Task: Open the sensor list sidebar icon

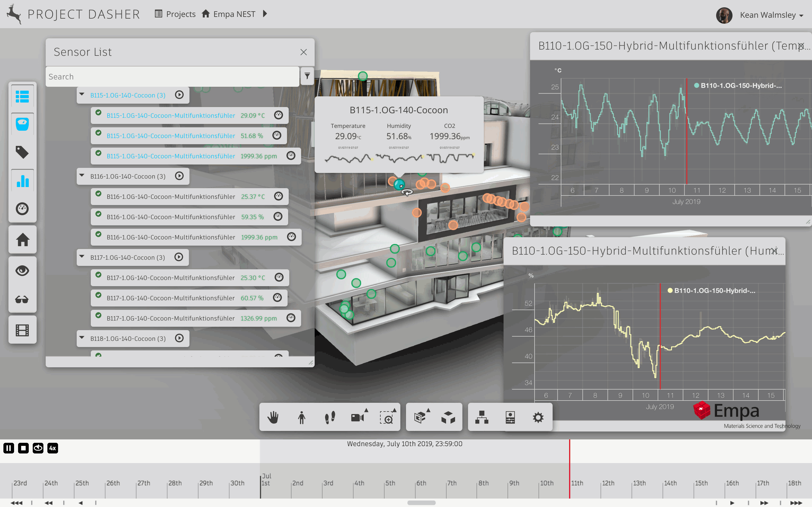Action: pyautogui.click(x=23, y=97)
